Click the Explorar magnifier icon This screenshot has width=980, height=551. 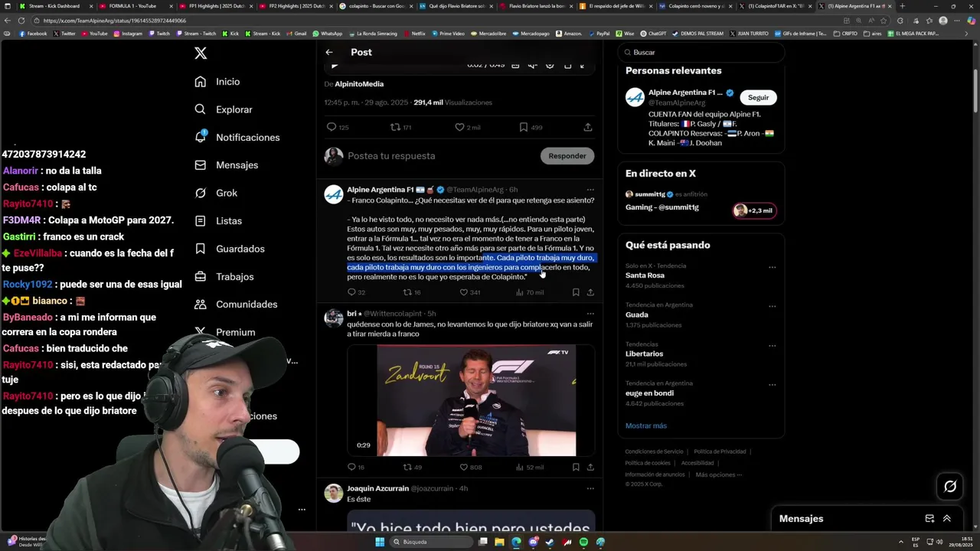(201, 109)
